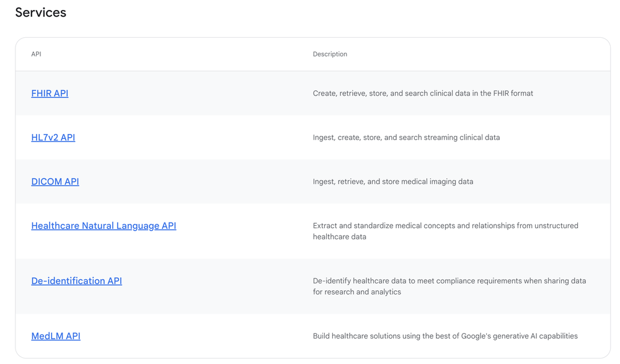
Task: Click the medical imaging data description
Action: click(x=393, y=182)
